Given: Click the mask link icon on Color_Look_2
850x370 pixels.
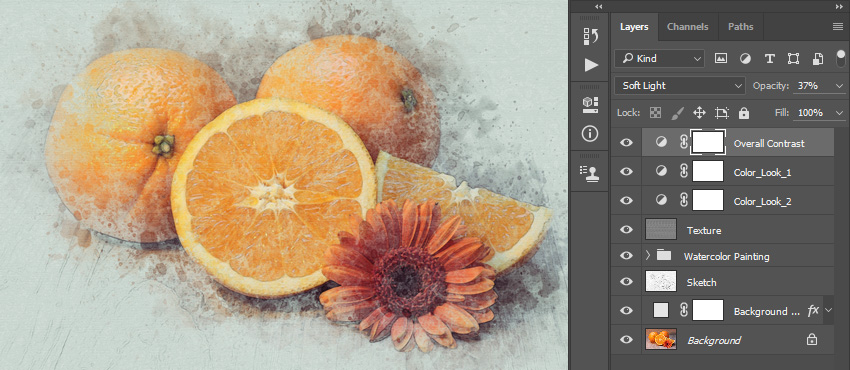Looking at the screenshot, I should tap(684, 200).
